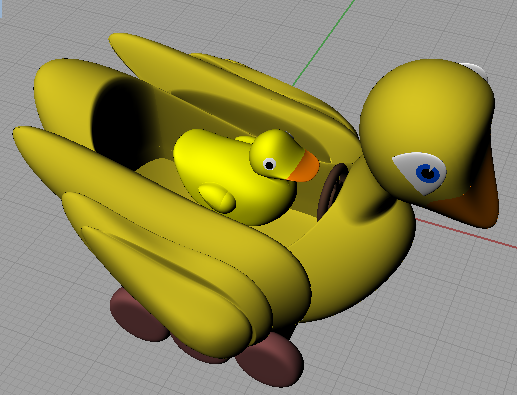Select the small duck's black-and-white eye
The image size is (517, 395).
269,164
